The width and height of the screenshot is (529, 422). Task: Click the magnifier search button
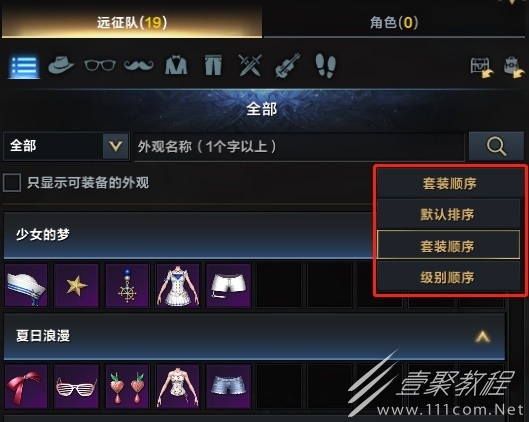tap(496, 146)
